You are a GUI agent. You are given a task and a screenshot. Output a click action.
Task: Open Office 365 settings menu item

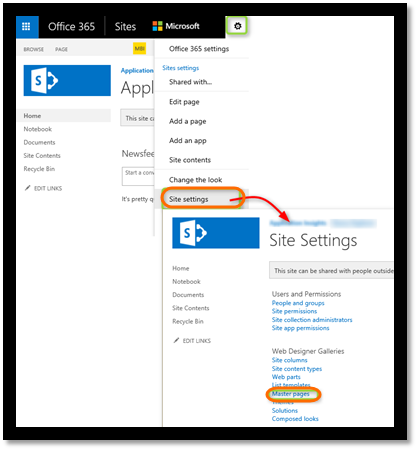tap(199, 49)
